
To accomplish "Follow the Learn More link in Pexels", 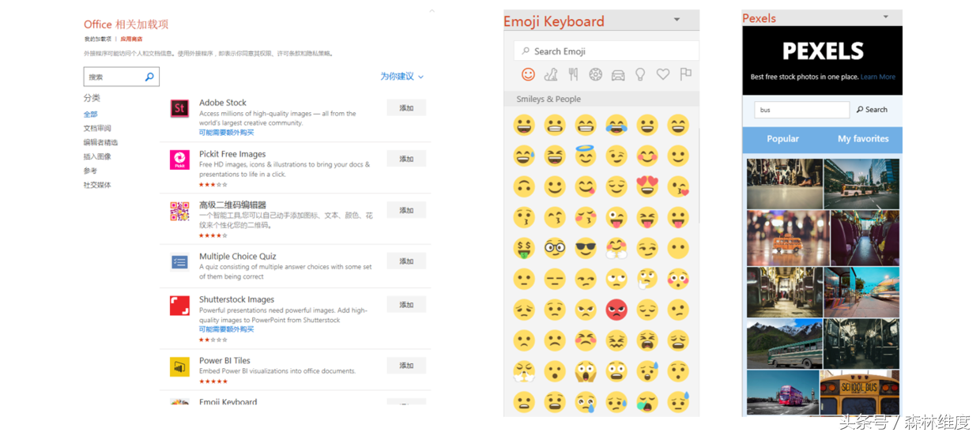I will coord(878,77).
